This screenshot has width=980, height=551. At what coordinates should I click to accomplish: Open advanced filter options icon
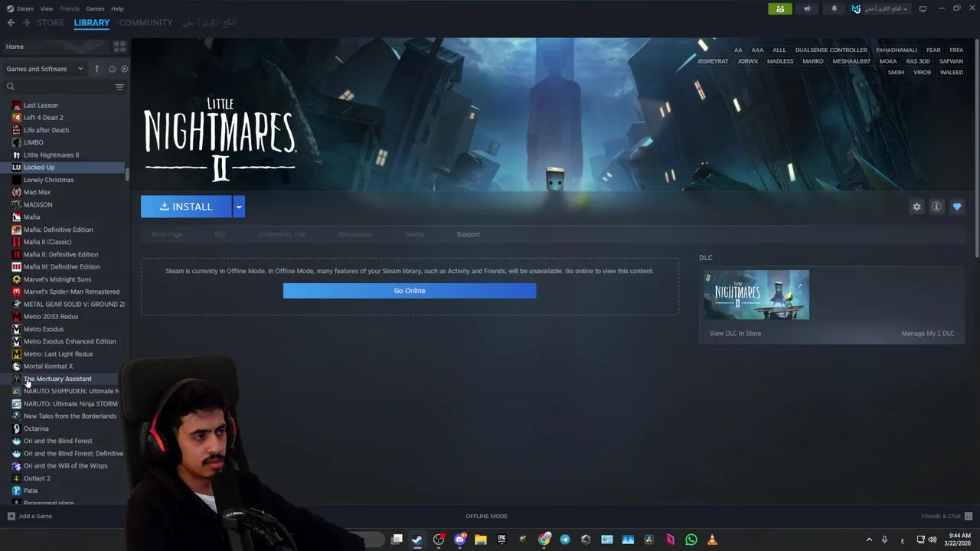click(119, 86)
